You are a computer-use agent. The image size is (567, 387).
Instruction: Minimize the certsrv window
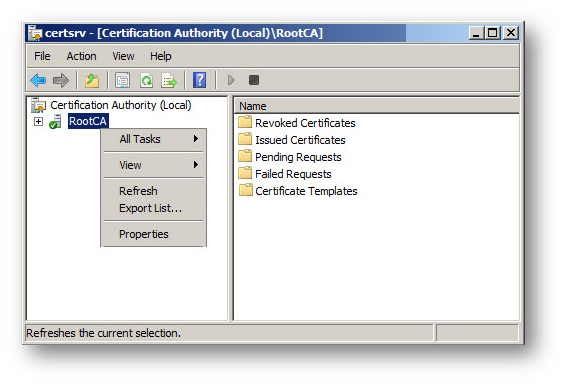[x=477, y=33]
